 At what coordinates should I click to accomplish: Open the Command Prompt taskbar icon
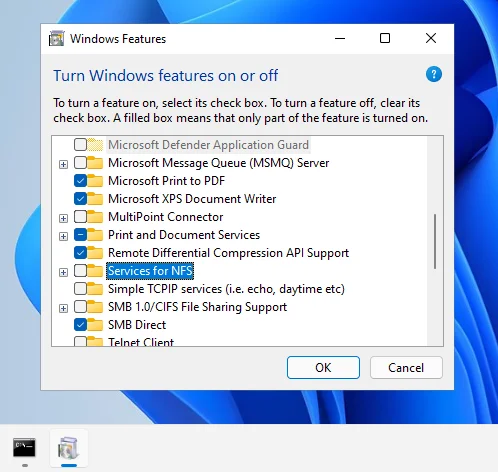click(24, 448)
